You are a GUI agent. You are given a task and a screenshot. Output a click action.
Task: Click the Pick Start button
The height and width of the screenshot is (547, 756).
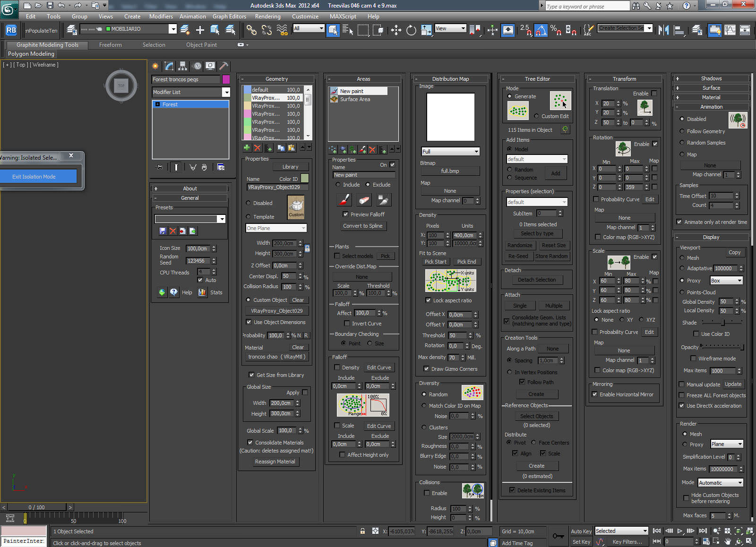point(435,262)
